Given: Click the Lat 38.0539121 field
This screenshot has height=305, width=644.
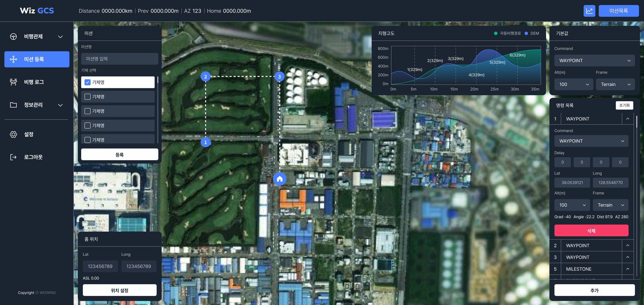Looking at the screenshot, I should (572, 183).
